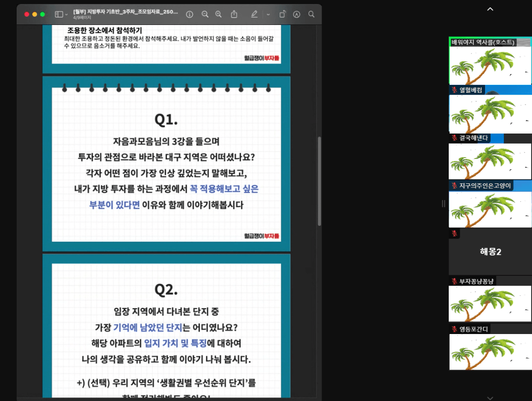The height and width of the screenshot is (401, 532).
Task: Click the line 임장 지역에서 다녀본 단지 중
Action: coord(166,312)
